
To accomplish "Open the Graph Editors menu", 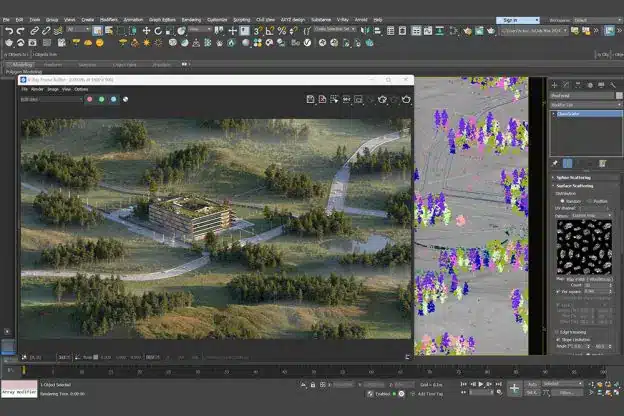I will tap(162, 20).
